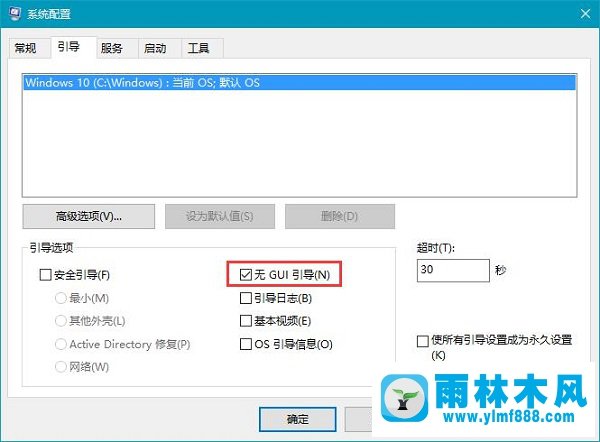Viewport: 600px width, 442px height.
Task: Click the 删除(D) button
Action: [x=340, y=216]
